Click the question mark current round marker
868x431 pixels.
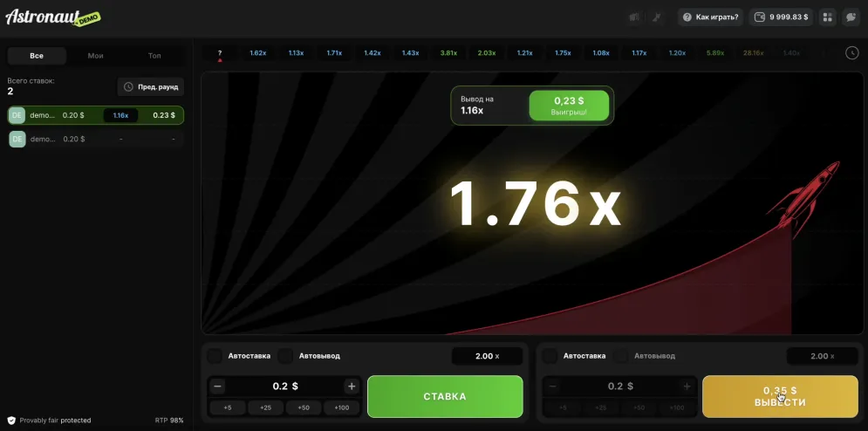220,53
